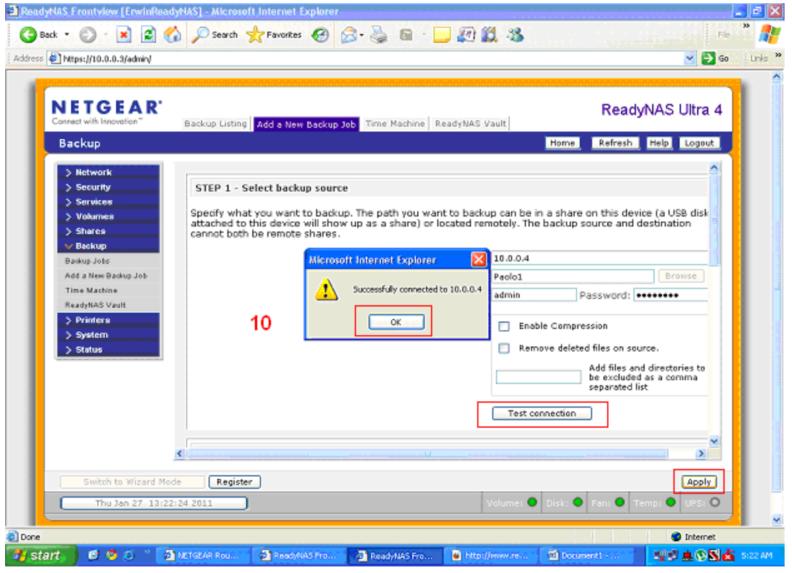Check Remove deleted files on source
The image size is (792, 573).
[504, 348]
